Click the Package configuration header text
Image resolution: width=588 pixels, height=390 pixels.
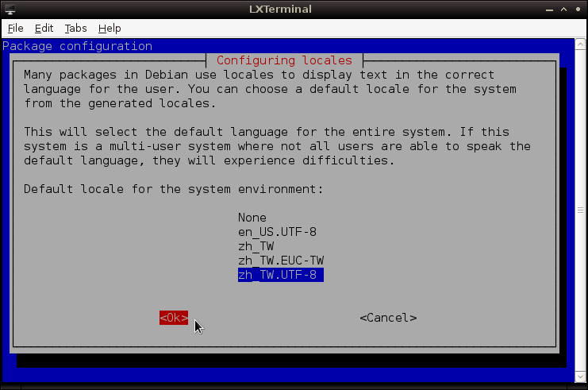click(77, 46)
